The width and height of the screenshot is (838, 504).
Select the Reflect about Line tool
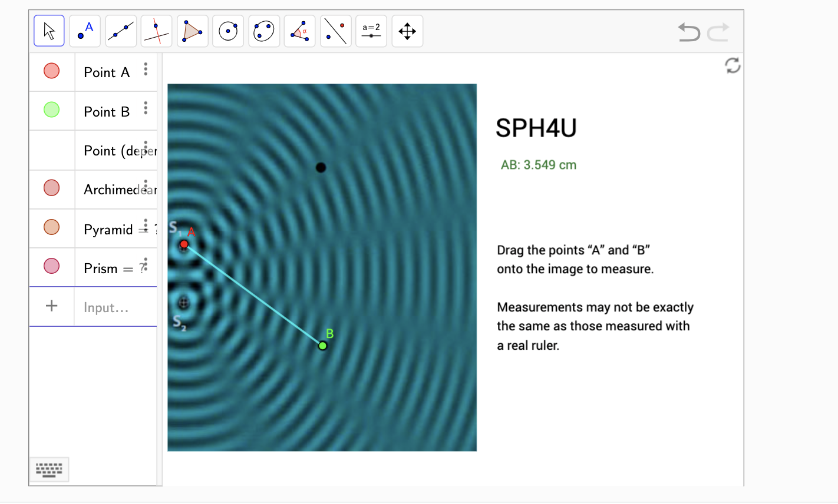(335, 31)
